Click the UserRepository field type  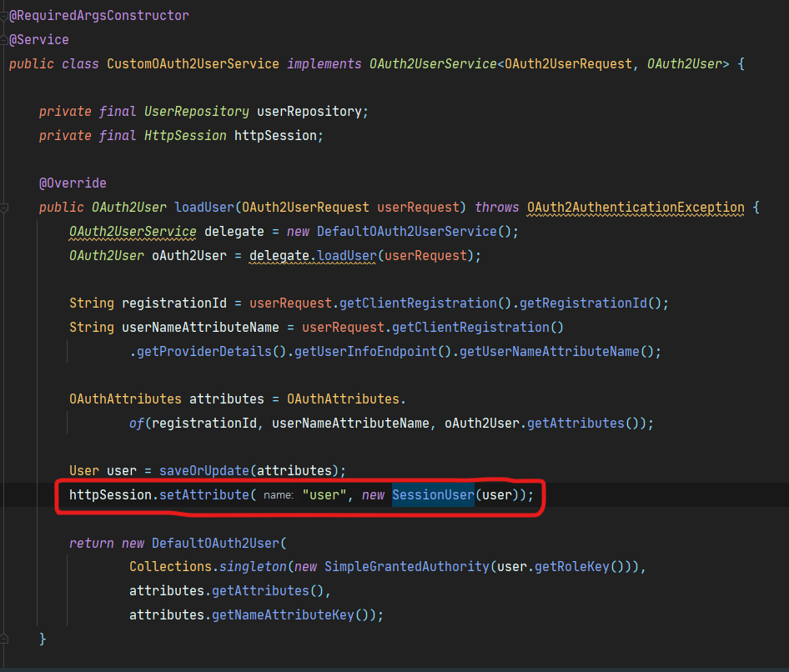pyautogui.click(x=197, y=111)
